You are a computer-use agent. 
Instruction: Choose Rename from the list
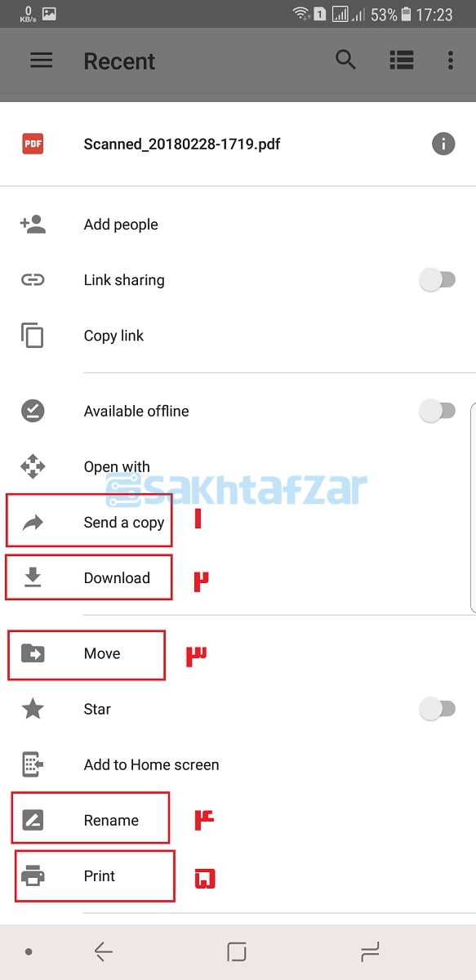(111, 820)
